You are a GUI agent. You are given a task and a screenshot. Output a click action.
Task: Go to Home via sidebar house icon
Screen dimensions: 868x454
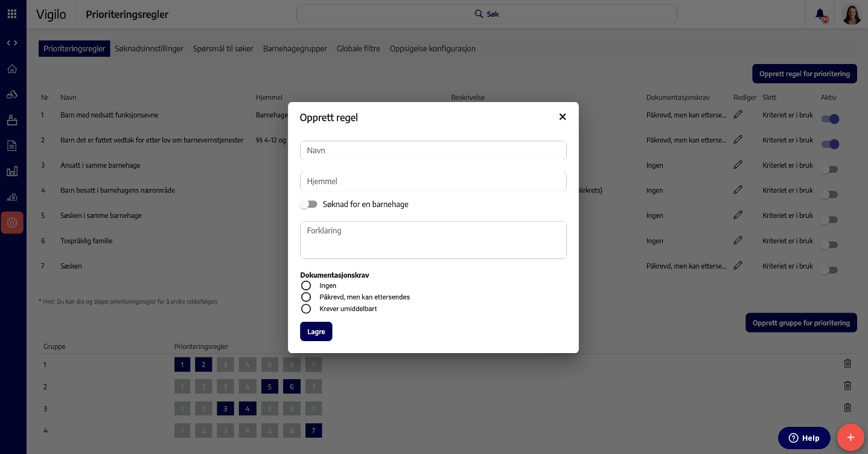point(12,69)
